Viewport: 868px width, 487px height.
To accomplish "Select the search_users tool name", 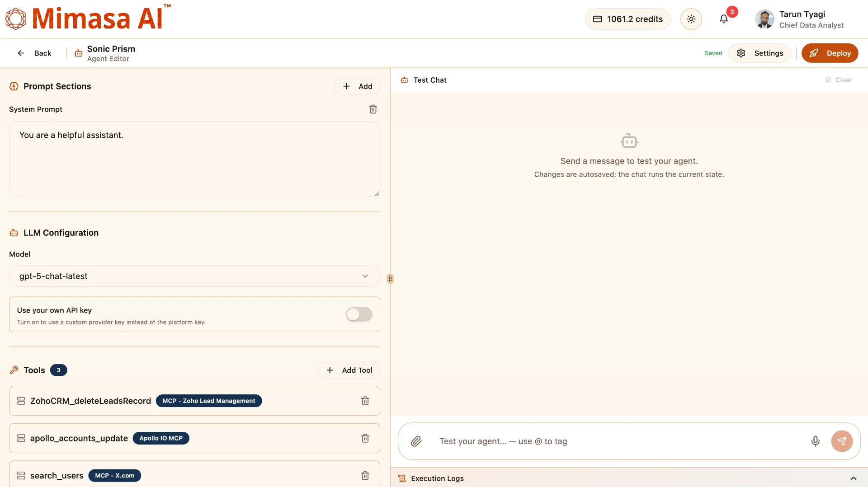I will coord(57,476).
